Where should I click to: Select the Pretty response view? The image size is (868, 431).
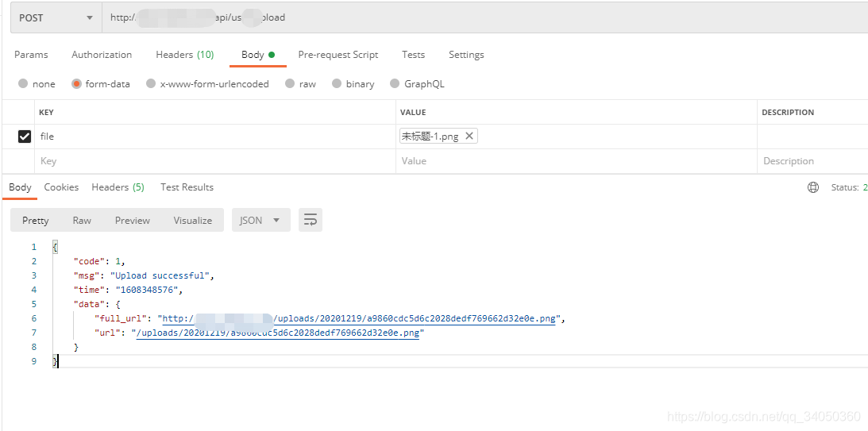(36, 220)
